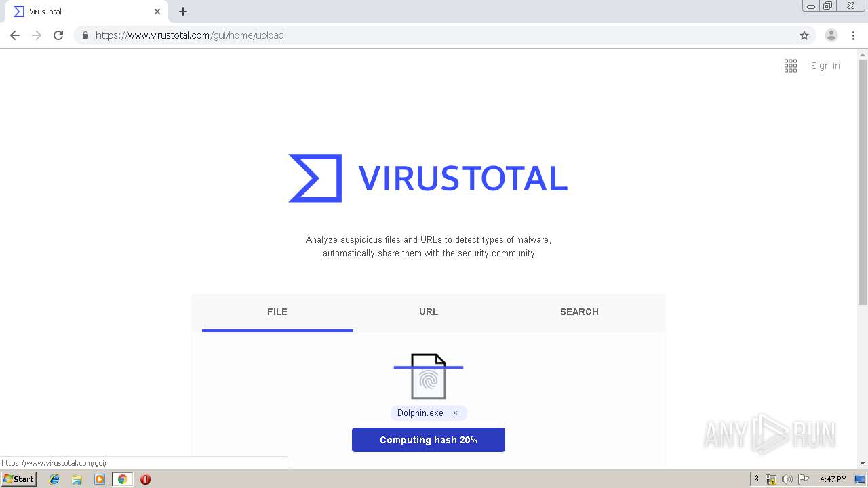868x488 pixels.
Task: Show hidden system tray icons
Action: [756, 479]
